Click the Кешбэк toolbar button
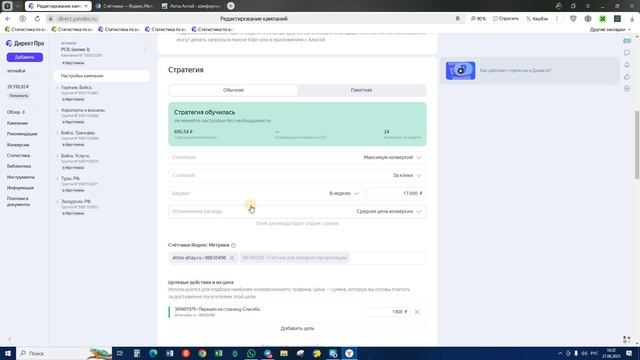The height and width of the screenshot is (360, 640). coord(537,19)
